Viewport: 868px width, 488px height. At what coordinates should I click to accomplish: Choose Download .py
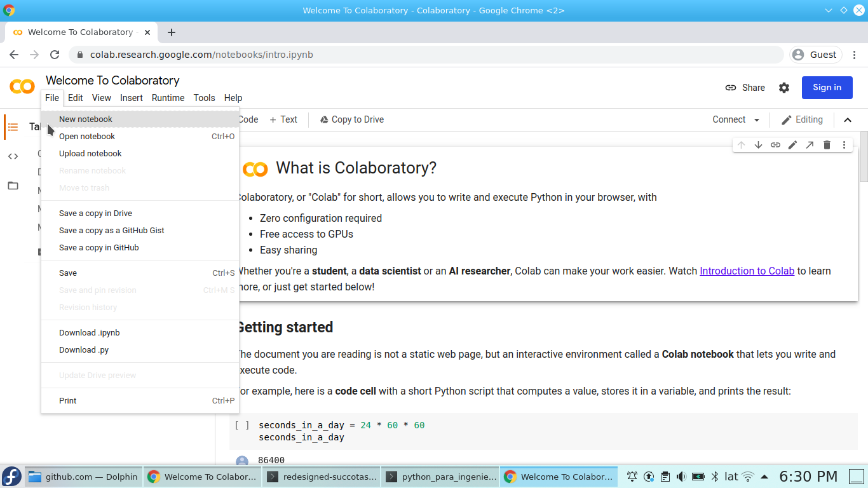pyautogui.click(x=140, y=349)
